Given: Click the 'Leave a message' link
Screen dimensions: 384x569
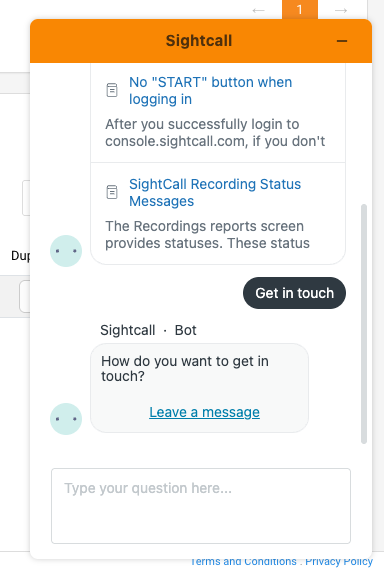Looking at the screenshot, I should click(x=204, y=412).
